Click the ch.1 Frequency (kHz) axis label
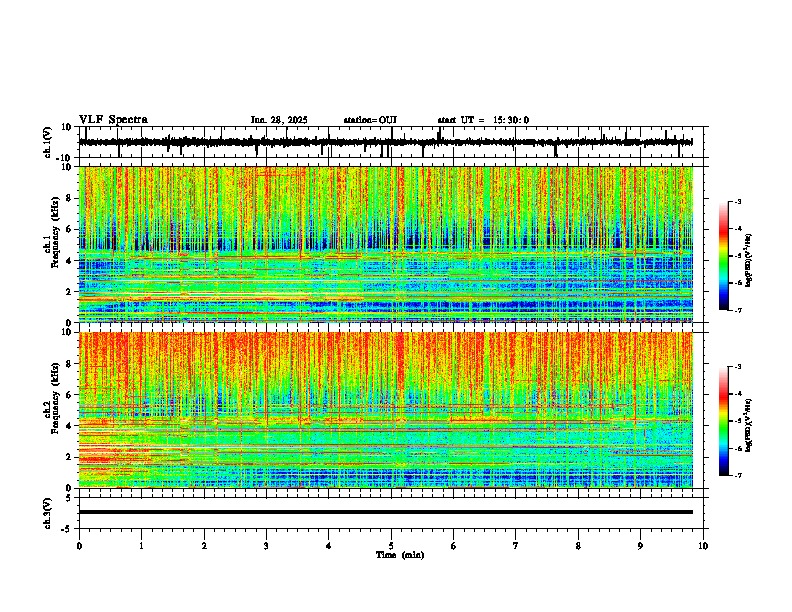Screen dimensions: 792x612 pyautogui.click(x=55, y=232)
